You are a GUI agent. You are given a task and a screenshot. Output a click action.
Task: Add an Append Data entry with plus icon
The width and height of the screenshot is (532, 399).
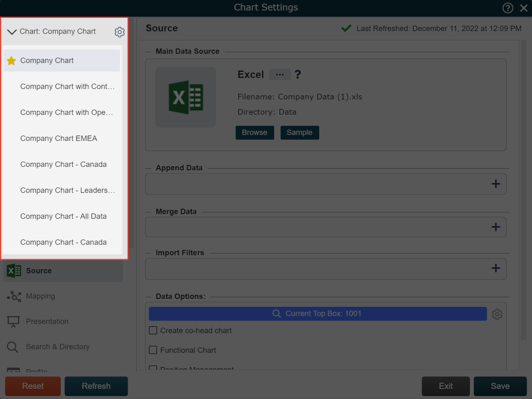point(496,184)
